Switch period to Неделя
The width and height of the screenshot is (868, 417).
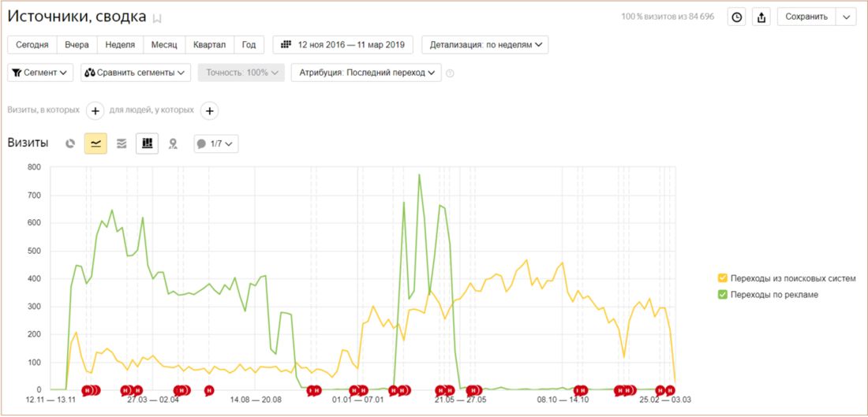(120, 45)
